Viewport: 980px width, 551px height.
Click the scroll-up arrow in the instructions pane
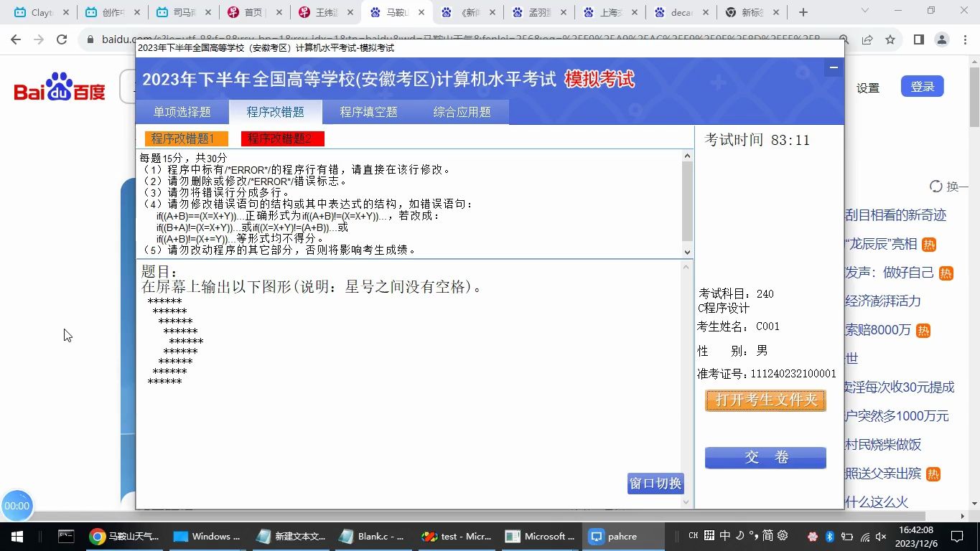[x=687, y=156]
